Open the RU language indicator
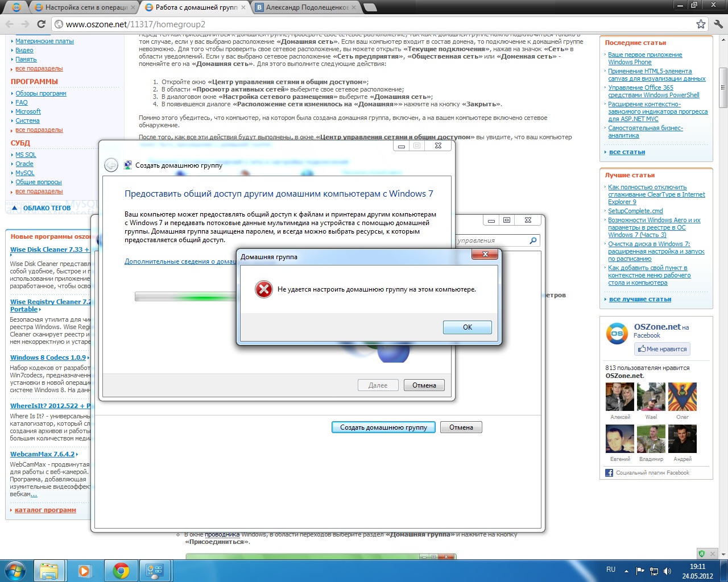This screenshot has height=582, width=728. click(x=611, y=569)
